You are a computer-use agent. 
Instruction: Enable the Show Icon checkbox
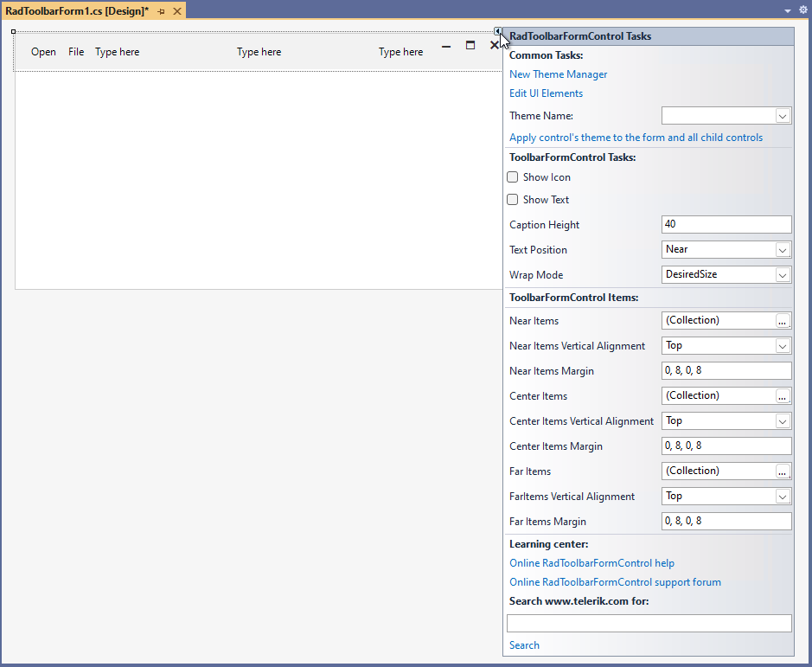(x=512, y=176)
